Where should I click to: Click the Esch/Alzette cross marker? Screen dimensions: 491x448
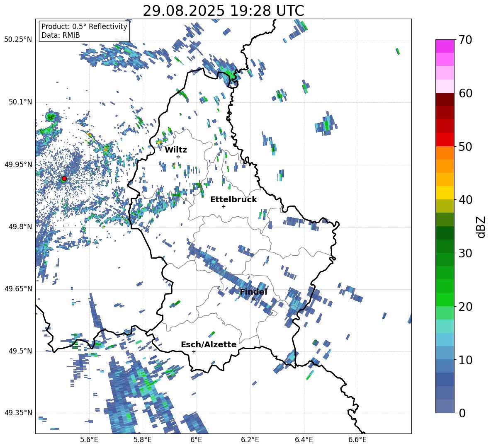pyautogui.click(x=194, y=351)
